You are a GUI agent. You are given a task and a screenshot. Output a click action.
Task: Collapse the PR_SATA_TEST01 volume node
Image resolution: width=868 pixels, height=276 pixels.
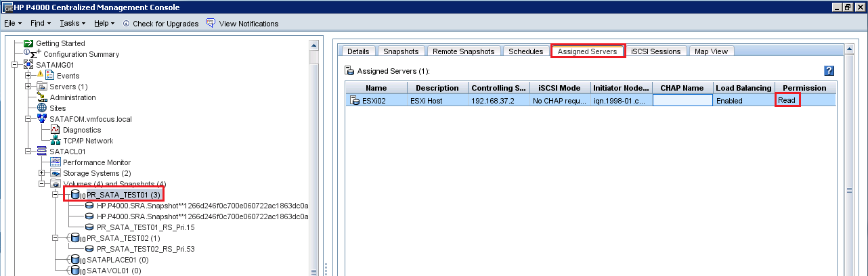[56, 195]
